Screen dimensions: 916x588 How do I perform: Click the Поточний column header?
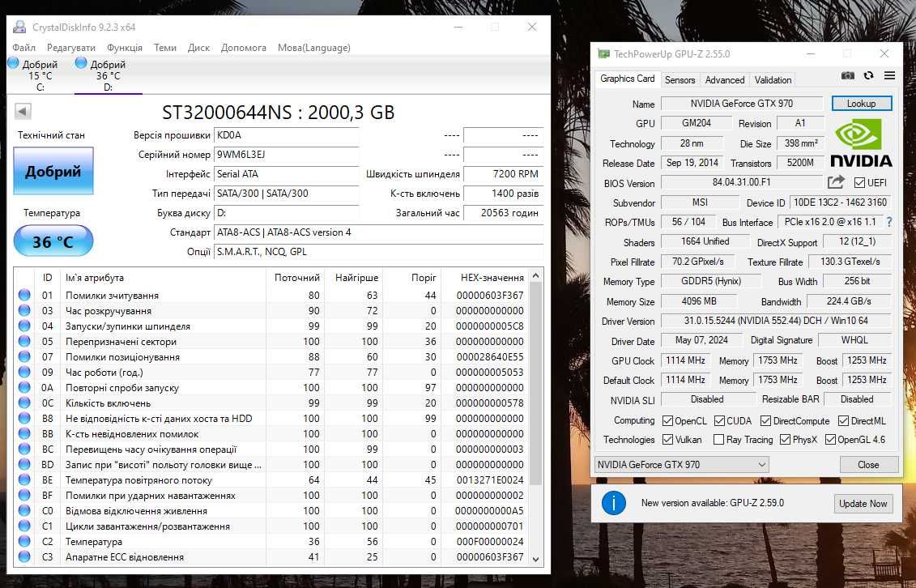(x=296, y=277)
